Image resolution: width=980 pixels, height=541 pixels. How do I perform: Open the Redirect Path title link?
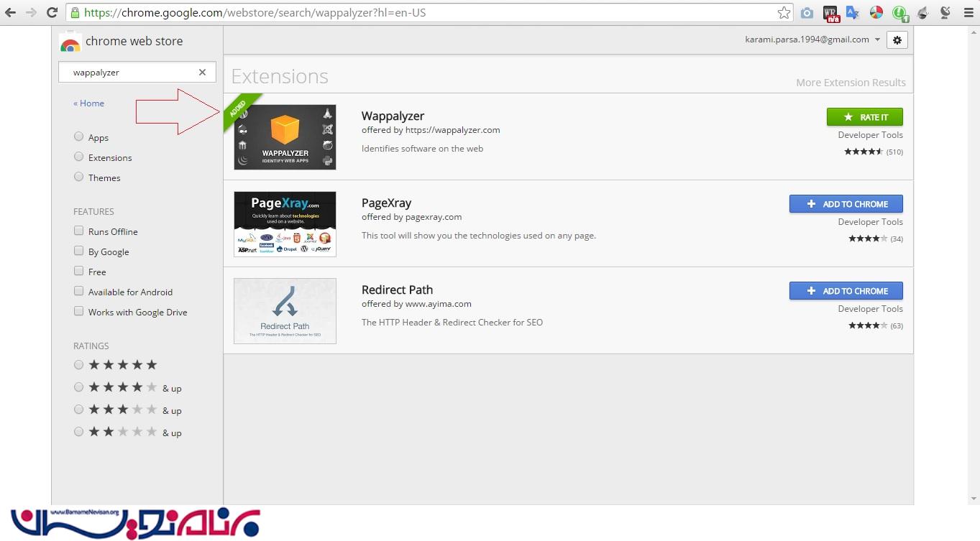coord(397,290)
